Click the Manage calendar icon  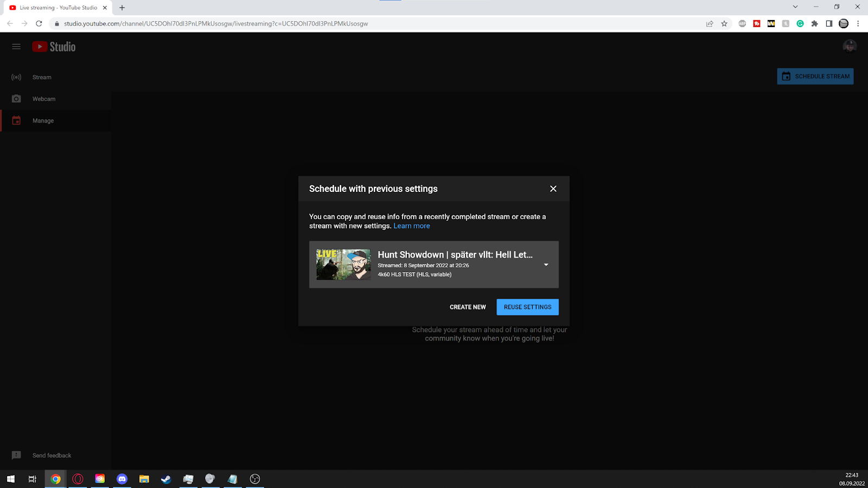click(16, 120)
